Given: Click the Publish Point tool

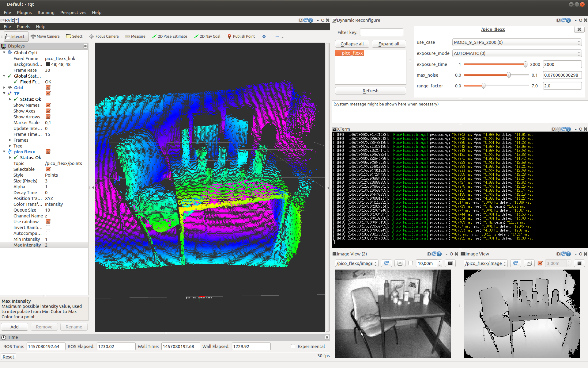Looking at the screenshot, I should tap(241, 36).
